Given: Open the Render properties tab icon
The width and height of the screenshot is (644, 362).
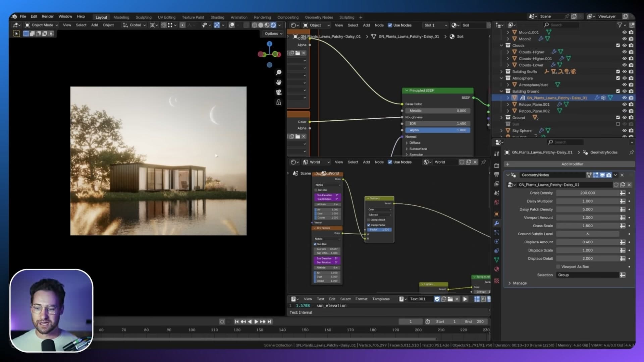Looking at the screenshot, I should pyautogui.click(x=497, y=166).
